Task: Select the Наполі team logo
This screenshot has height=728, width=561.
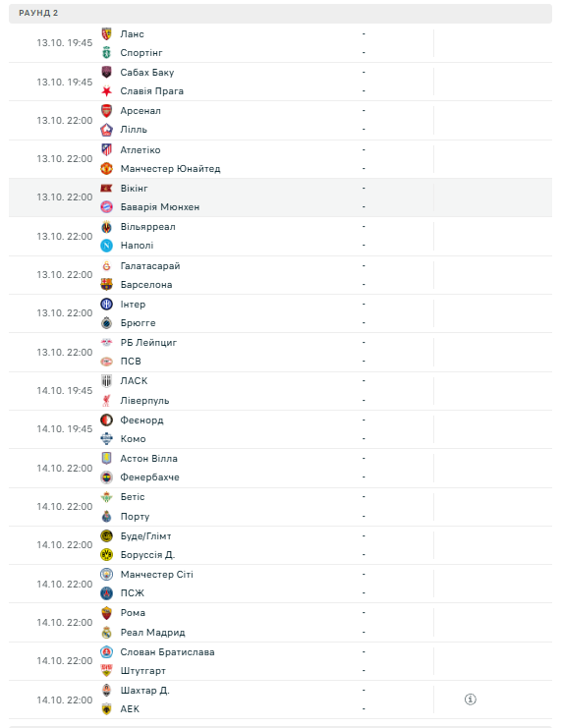Action: [106, 246]
